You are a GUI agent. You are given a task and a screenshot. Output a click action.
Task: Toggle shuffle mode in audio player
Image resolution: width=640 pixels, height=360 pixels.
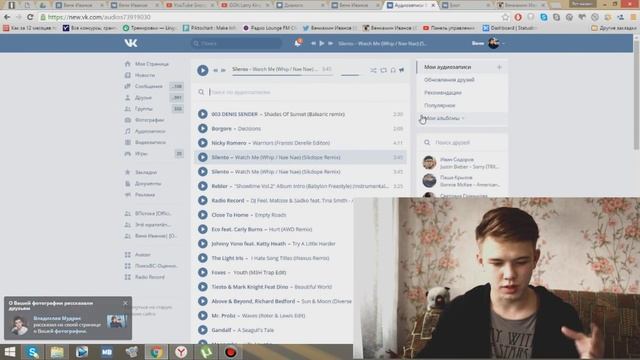[x=373, y=70]
